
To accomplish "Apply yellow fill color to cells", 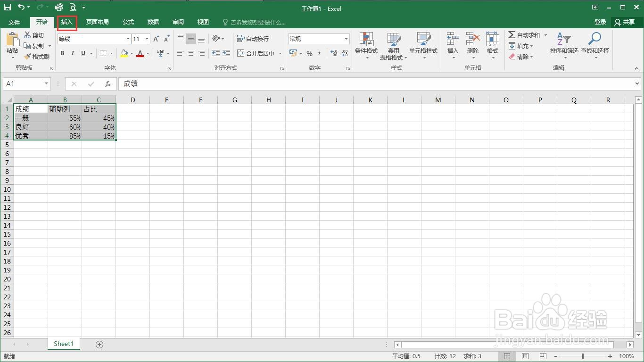I will [x=124, y=53].
